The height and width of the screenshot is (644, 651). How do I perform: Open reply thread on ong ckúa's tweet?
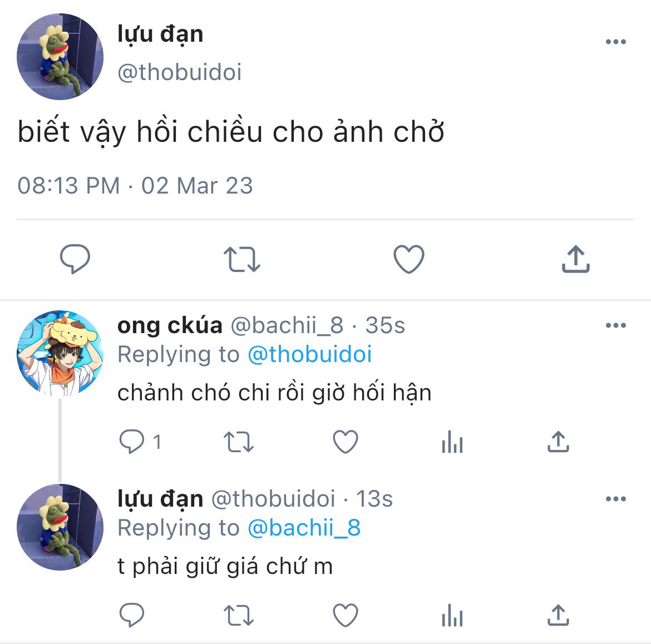click(140, 442)
